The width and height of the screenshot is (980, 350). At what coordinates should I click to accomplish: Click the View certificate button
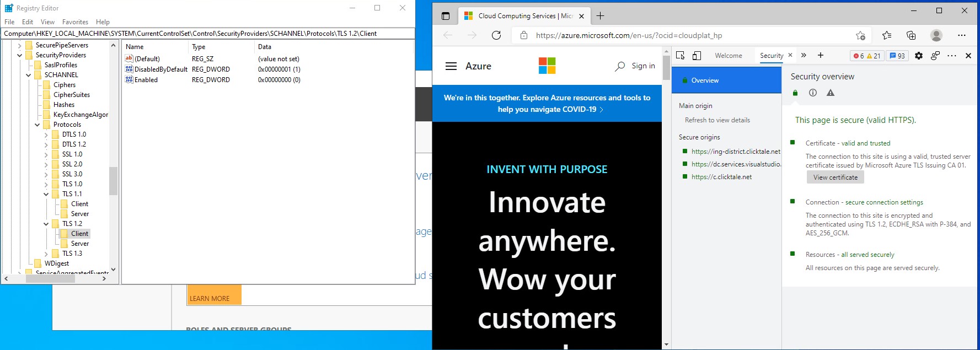tap(836, 177)
